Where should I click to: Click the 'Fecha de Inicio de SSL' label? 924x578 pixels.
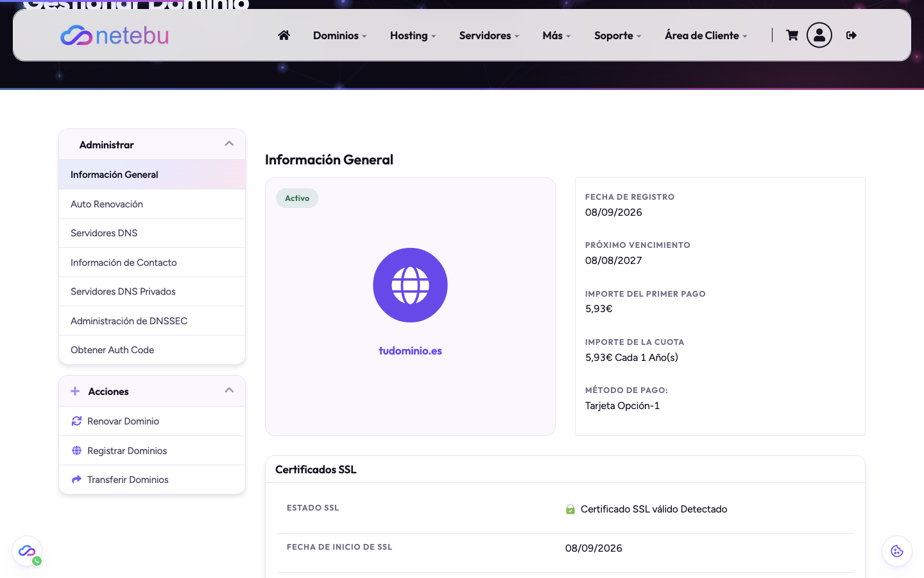(x=339, y=547)
